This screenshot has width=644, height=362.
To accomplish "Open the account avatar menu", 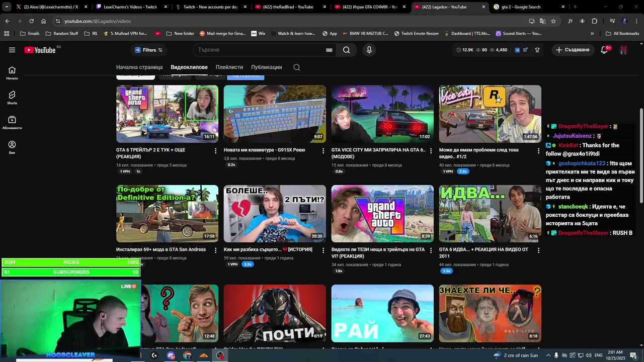I will point(623,50).
